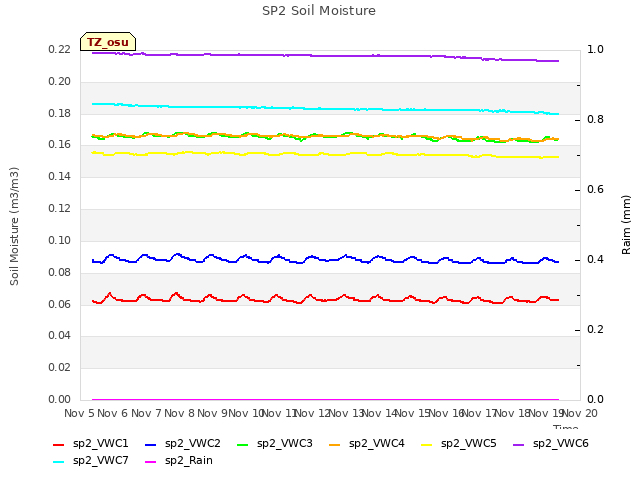
Task: Click the Raim (mm) axis label
Action: (x=626, y=225)
